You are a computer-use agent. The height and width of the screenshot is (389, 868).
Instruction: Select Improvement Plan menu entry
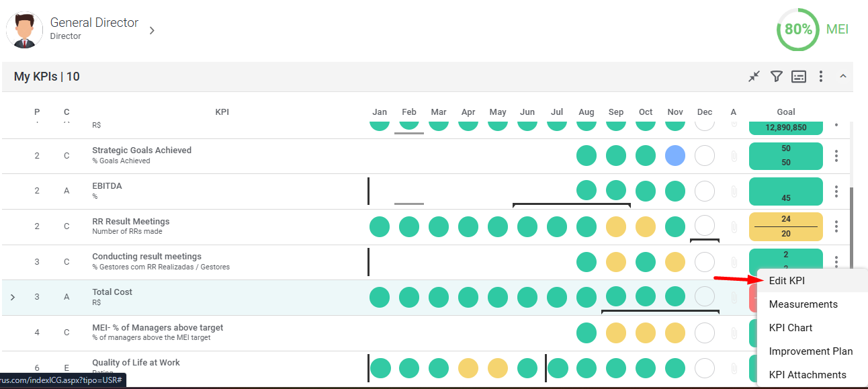[810, 351]
